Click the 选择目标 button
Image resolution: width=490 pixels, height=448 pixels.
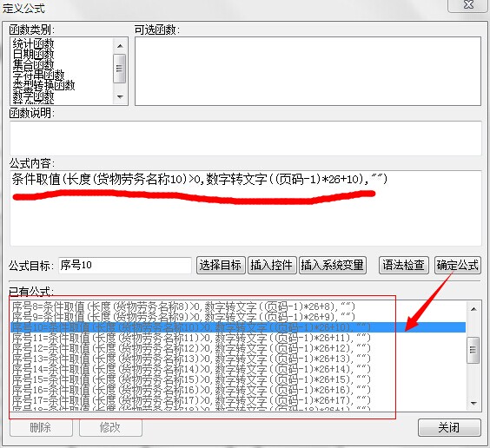(221, 266)
